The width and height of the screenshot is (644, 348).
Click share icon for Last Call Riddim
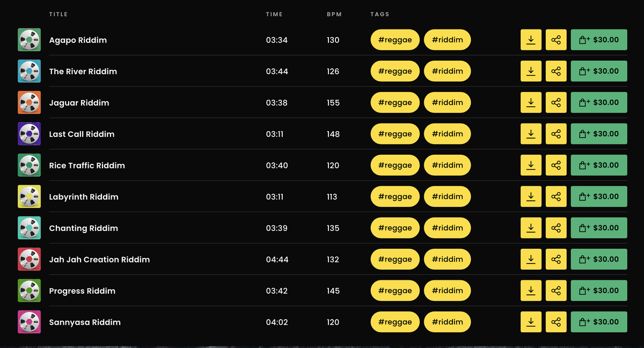tap(556, 134)
